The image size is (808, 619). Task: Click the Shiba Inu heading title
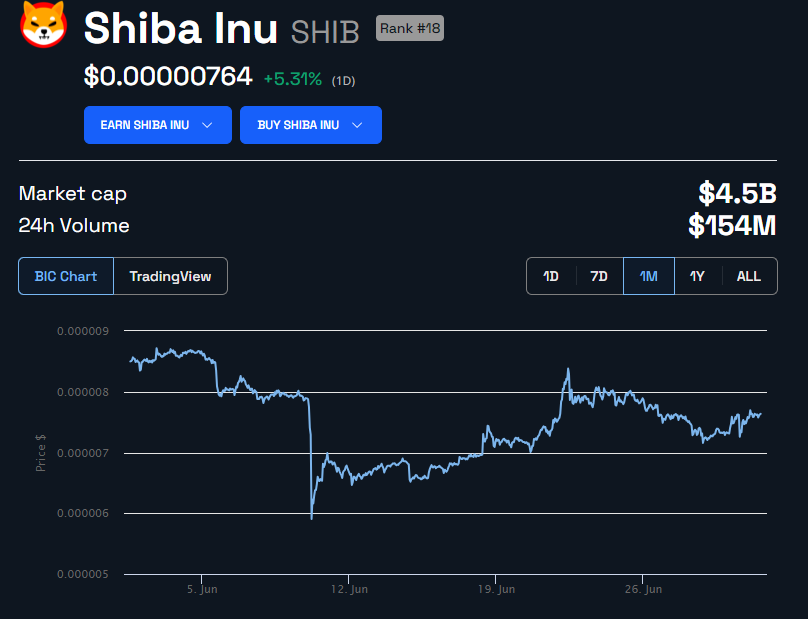tap(181, 29)
